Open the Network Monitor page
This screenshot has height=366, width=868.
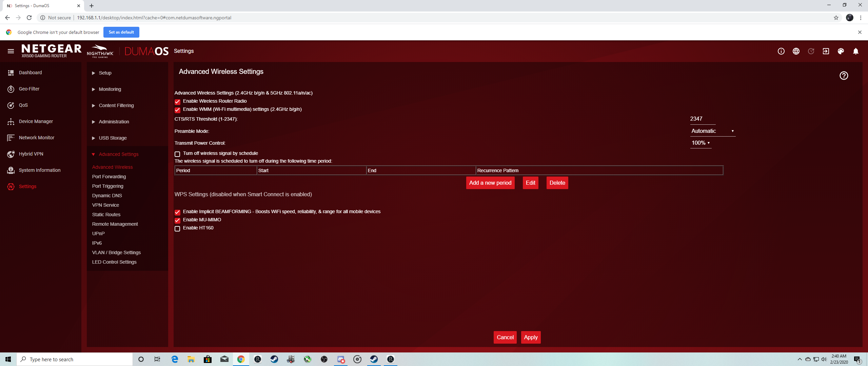pos(36,138)
